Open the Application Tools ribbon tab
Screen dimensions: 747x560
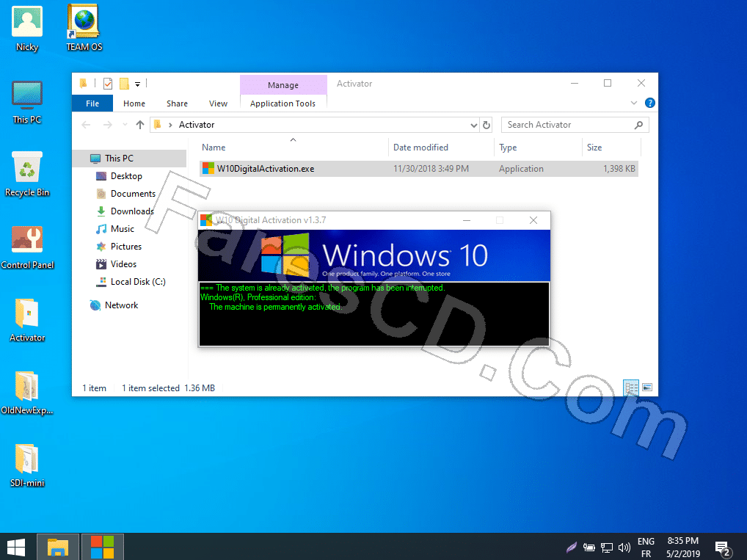click(x=283, y=103)
